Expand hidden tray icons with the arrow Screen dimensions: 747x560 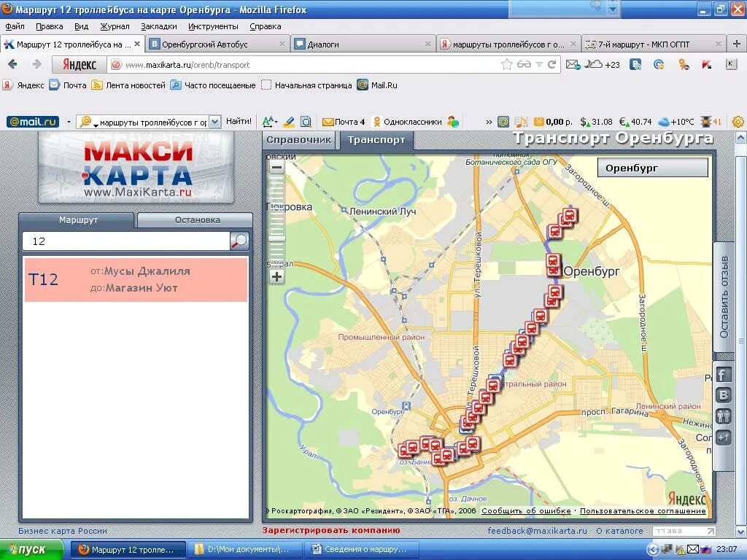(x=653, y=550)
